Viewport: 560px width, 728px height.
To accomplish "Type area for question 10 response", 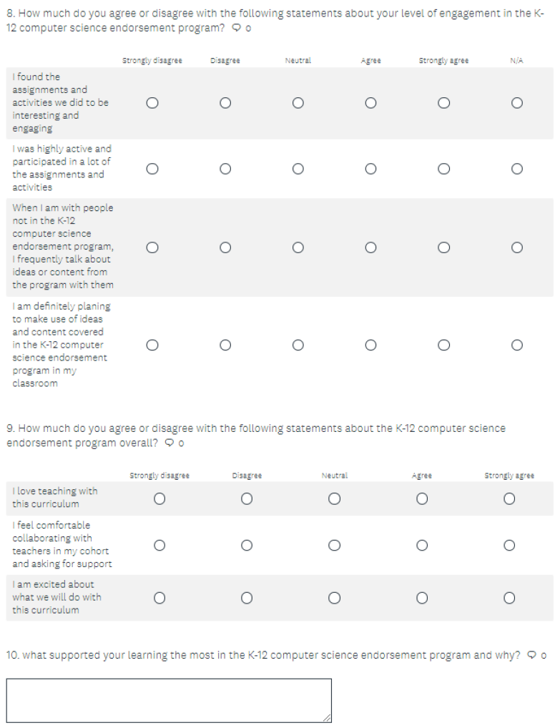I will [x=169, y=700].
